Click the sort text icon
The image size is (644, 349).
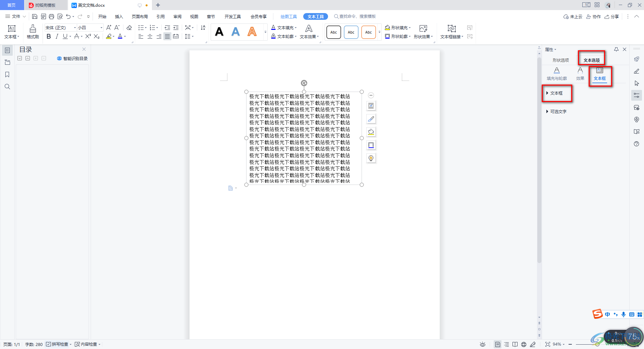pyautogui.click(x=203, y=28)
